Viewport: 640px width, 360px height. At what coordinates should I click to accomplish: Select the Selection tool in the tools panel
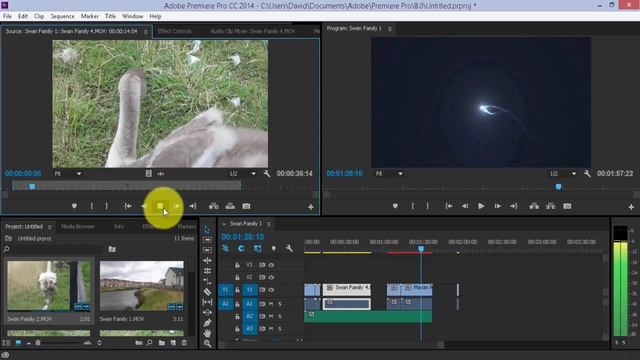coord(207,229)
